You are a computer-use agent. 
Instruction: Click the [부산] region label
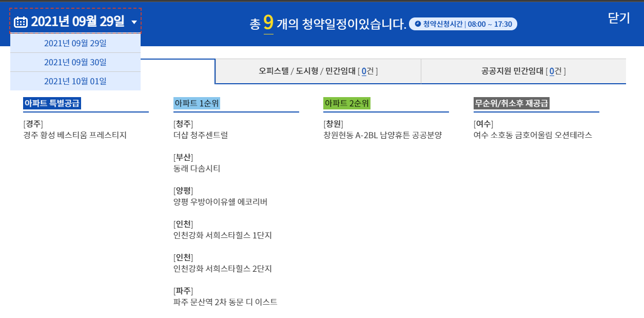[183, 157]
